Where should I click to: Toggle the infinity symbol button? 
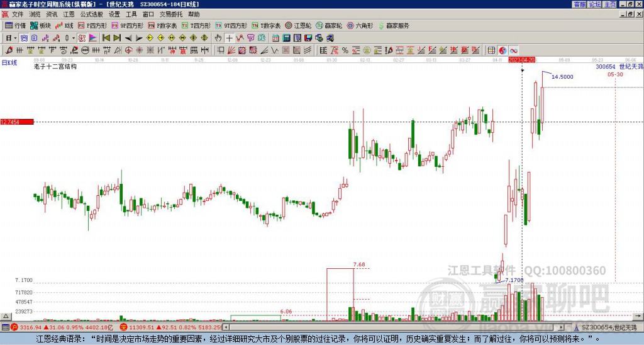pyautogui.click(x=513, y=50)
